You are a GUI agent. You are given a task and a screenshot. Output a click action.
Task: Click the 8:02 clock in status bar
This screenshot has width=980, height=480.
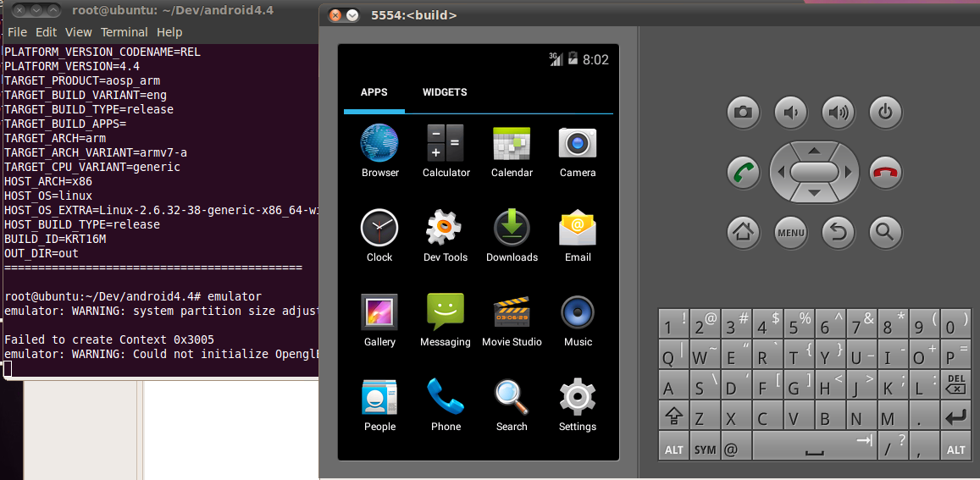coord(595,60)
